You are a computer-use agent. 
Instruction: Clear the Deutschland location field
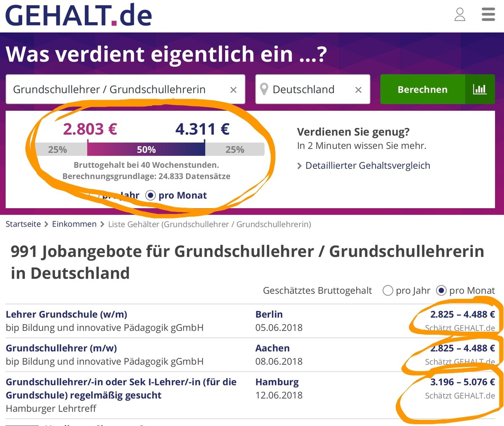click(x=358, y=90)
